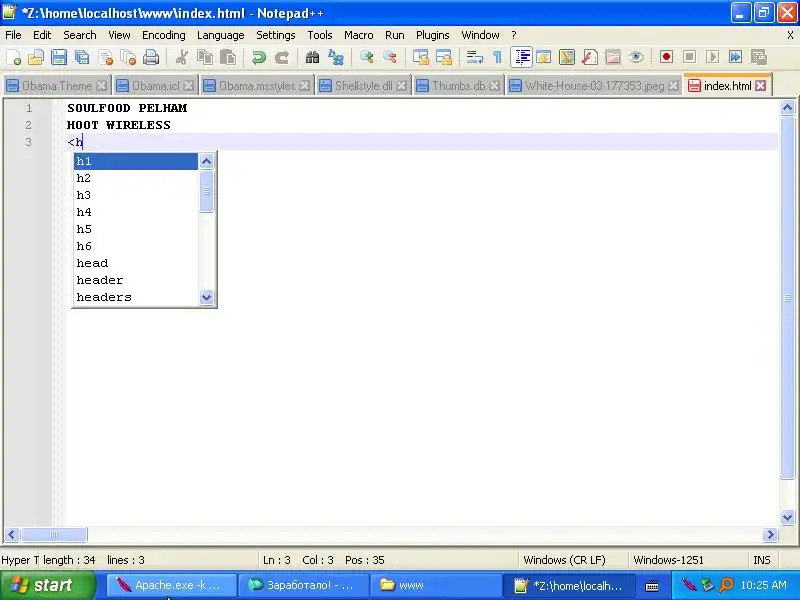The width and height of the screenshot is (800, 600).
Task: Toggle word wrap in the editor
Action: click(474, 57)
